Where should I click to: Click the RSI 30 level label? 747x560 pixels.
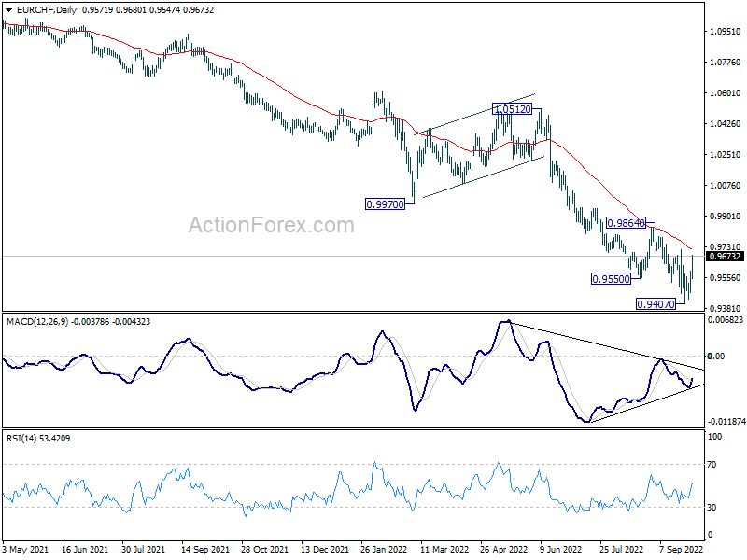712,508
